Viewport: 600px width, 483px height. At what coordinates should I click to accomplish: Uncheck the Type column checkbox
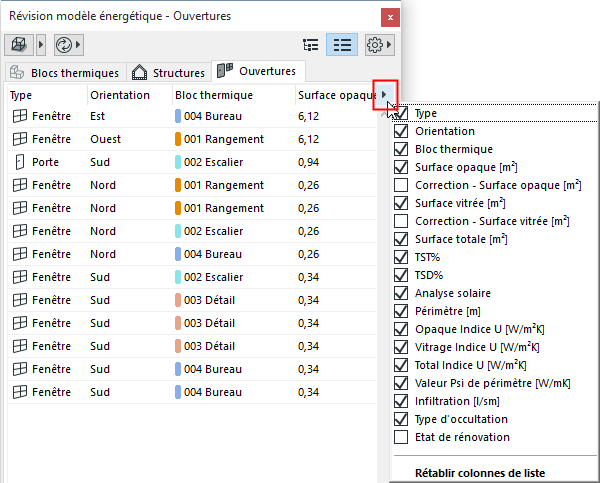401,113
